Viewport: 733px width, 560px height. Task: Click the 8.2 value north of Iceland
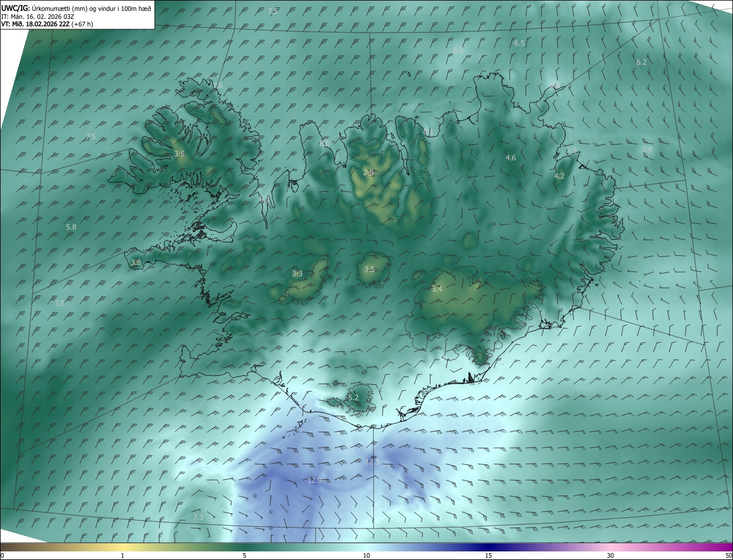(x=458, y=50)
